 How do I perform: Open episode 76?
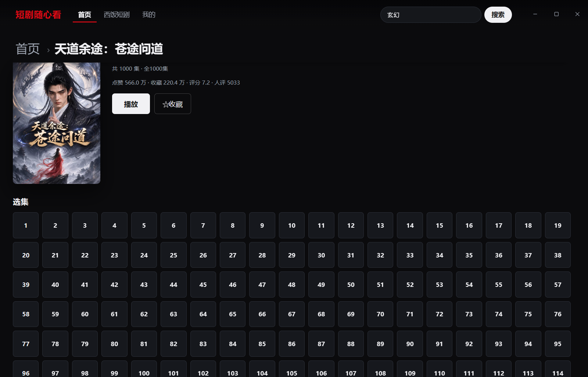tap(558, 314)
